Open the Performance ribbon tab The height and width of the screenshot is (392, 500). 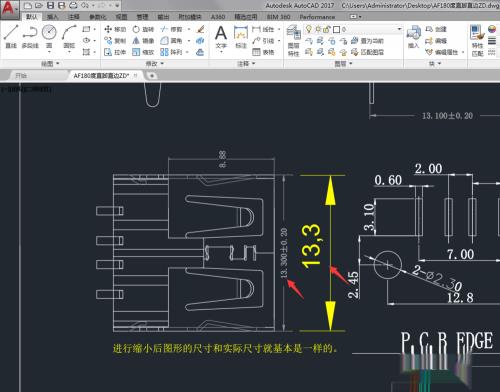tap(317, 17)
